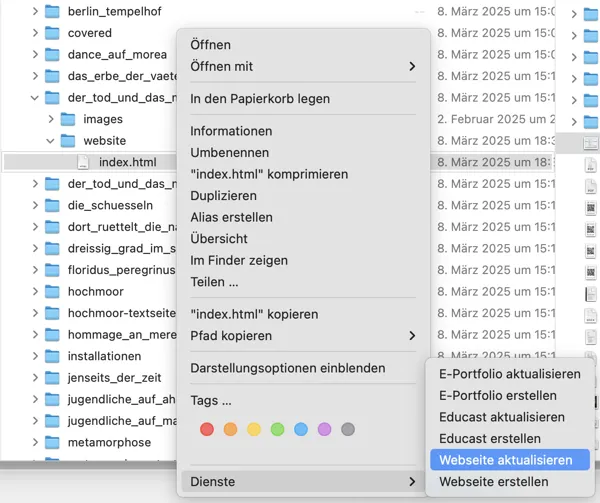Collapse the website subfolder
This screenshot has width=600, height=503.
point(50,141)
